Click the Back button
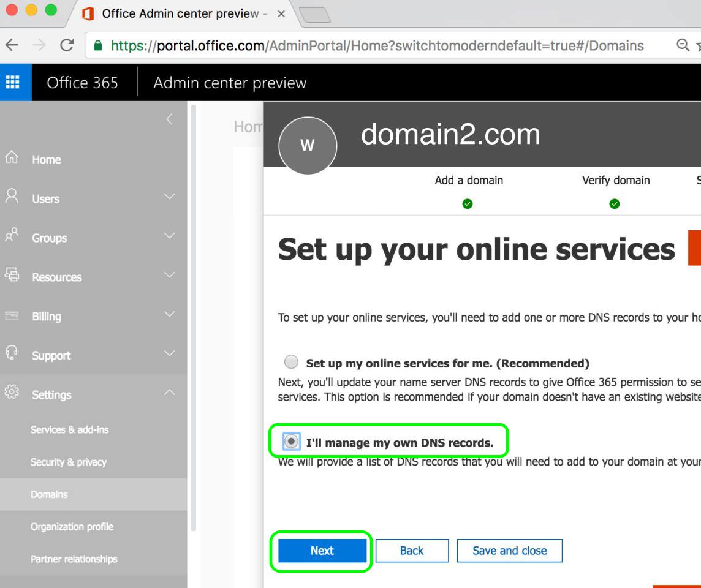Image resolution: width=701 pixels, height=588 pixels. click(x=412, y=551)
